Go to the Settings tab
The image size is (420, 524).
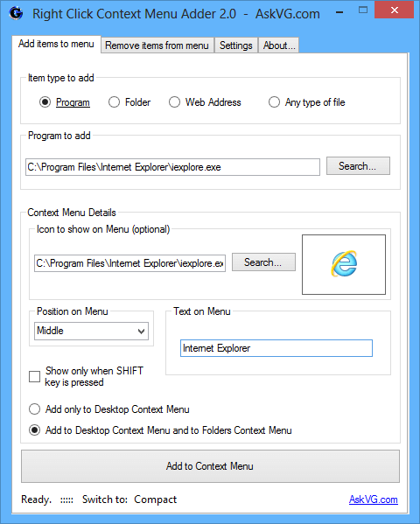point(236,45)
